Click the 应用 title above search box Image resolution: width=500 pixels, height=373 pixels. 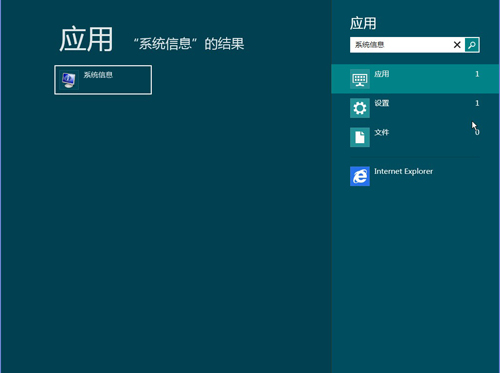click(x=363, y=24)
